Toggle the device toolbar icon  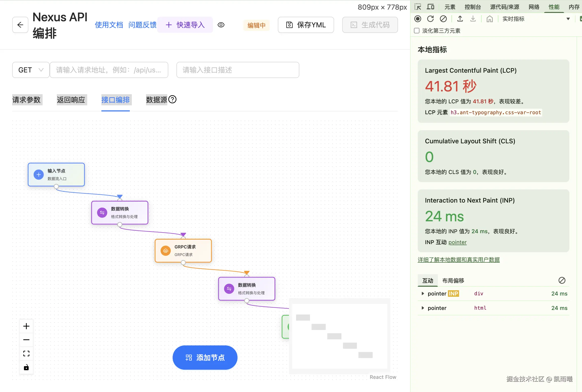[430, 7]
